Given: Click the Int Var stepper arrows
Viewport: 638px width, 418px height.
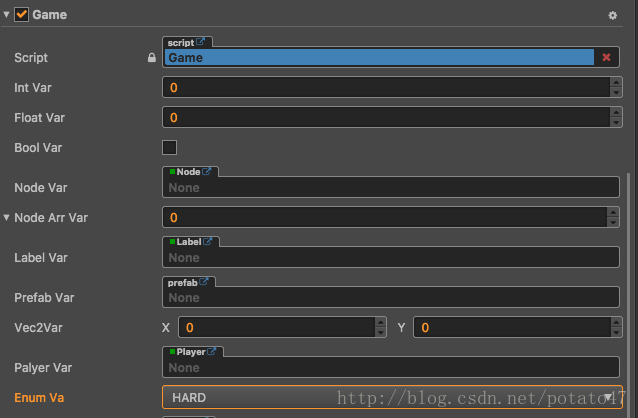Looking at the screenshot, I should 616,88.
